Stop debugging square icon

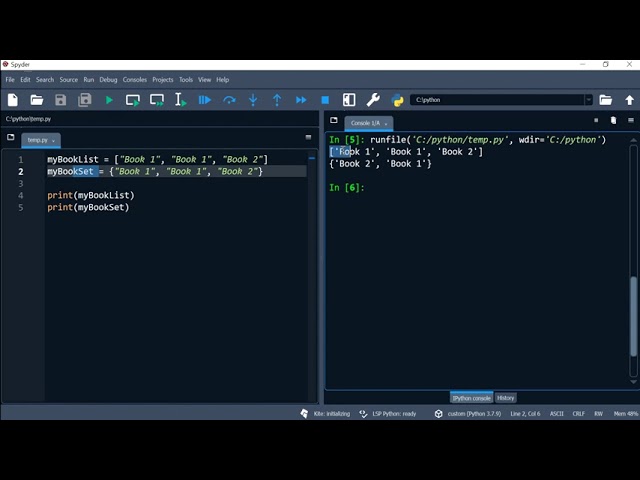point(325,100)
